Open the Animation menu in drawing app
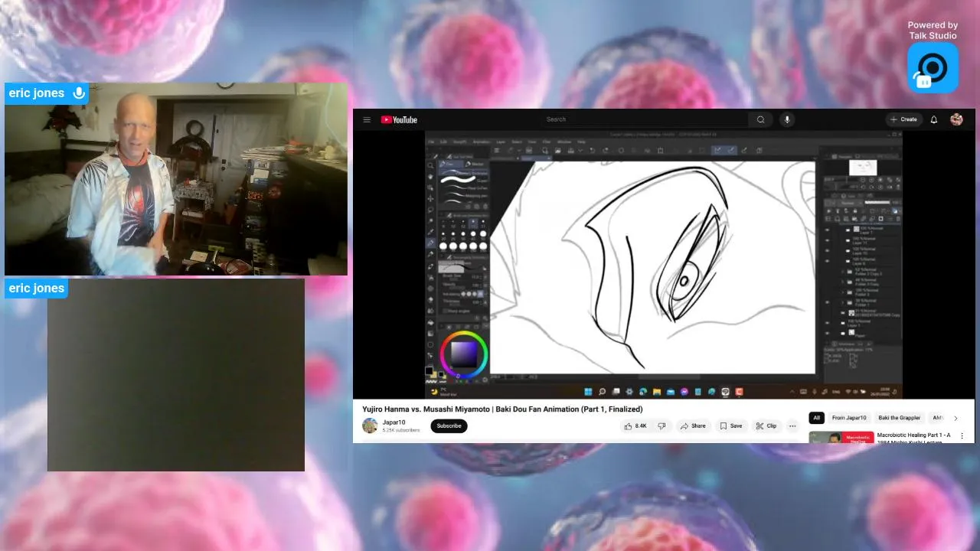The width and height of the screenshot is (980, 551). (481, 142)
